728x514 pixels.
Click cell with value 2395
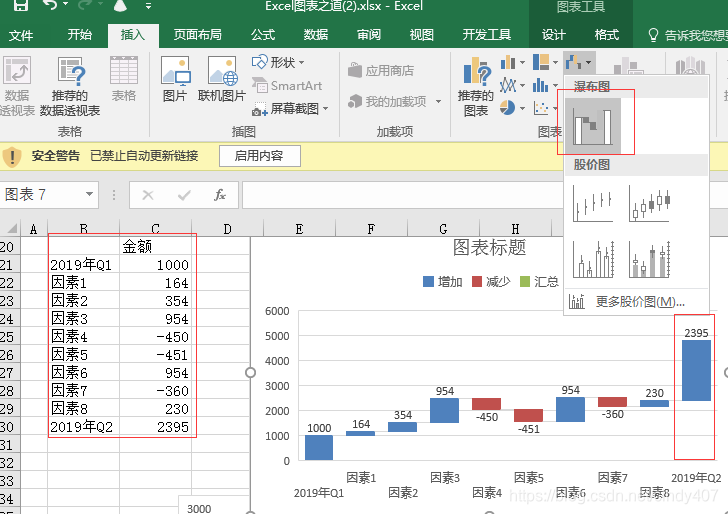(x=156, y=427)
